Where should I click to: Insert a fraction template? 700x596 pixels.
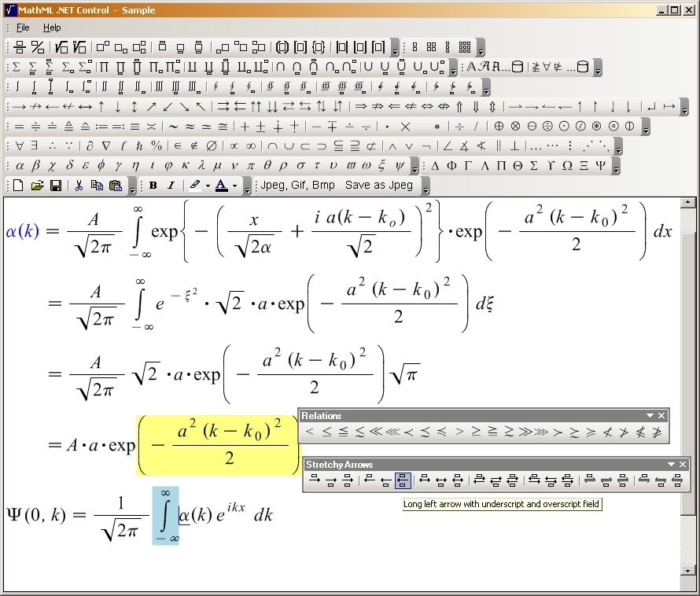[x=17, y=47]
